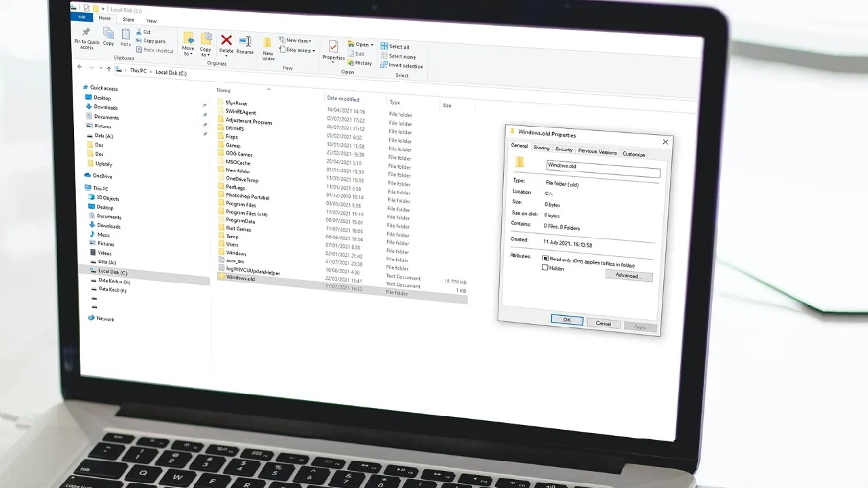Click the Copy ribbon icon
Viewport: 868px width, 488px height.
[x=108, y=33]
